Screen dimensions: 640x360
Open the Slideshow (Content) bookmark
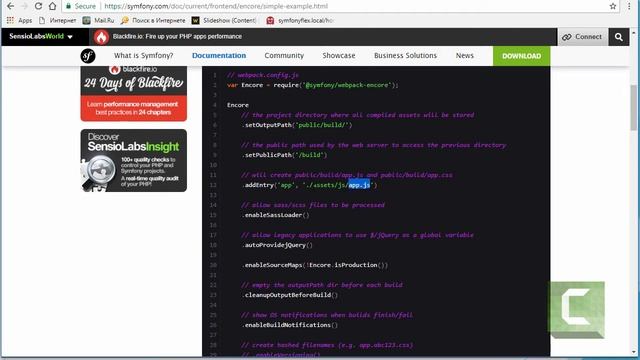224,20
